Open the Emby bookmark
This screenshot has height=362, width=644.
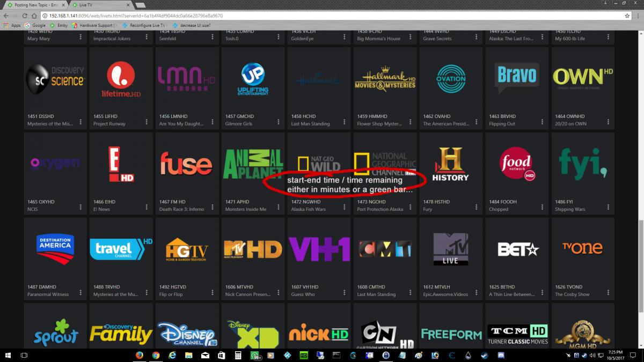[x=60, y=25]
